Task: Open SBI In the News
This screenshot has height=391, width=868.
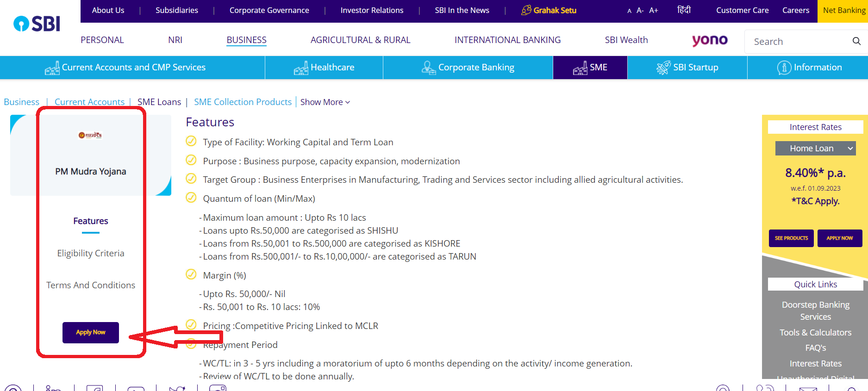Action: coord(462,10)
